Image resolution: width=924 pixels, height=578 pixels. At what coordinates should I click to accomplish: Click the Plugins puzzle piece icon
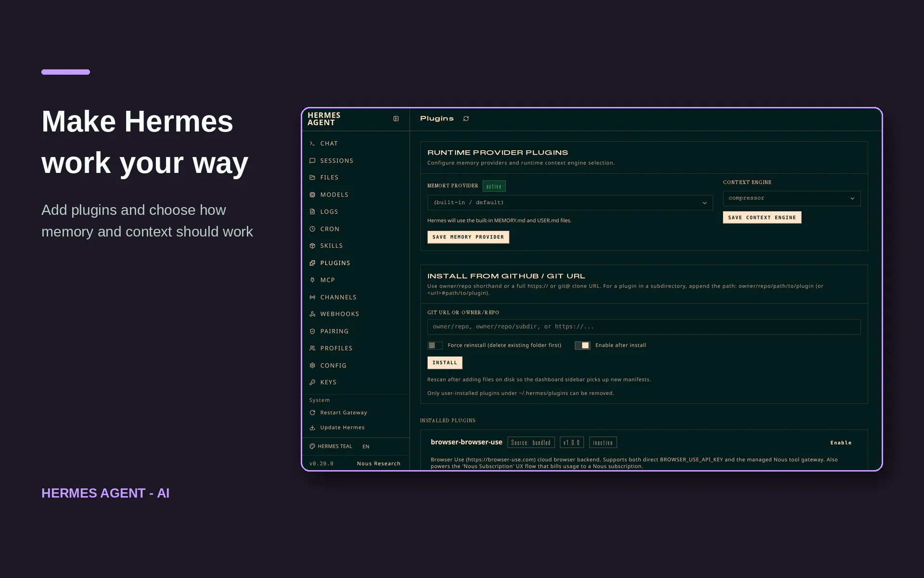click(x=312, y=263)
